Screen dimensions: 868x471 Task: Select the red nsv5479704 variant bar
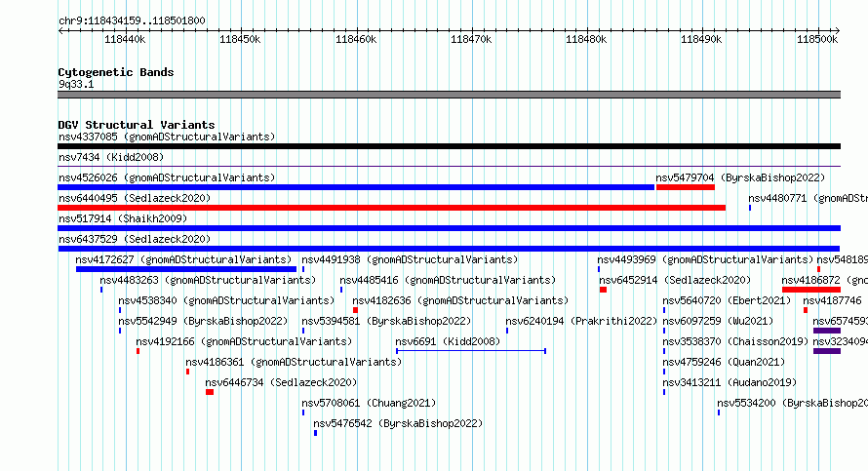coord(686,187)
